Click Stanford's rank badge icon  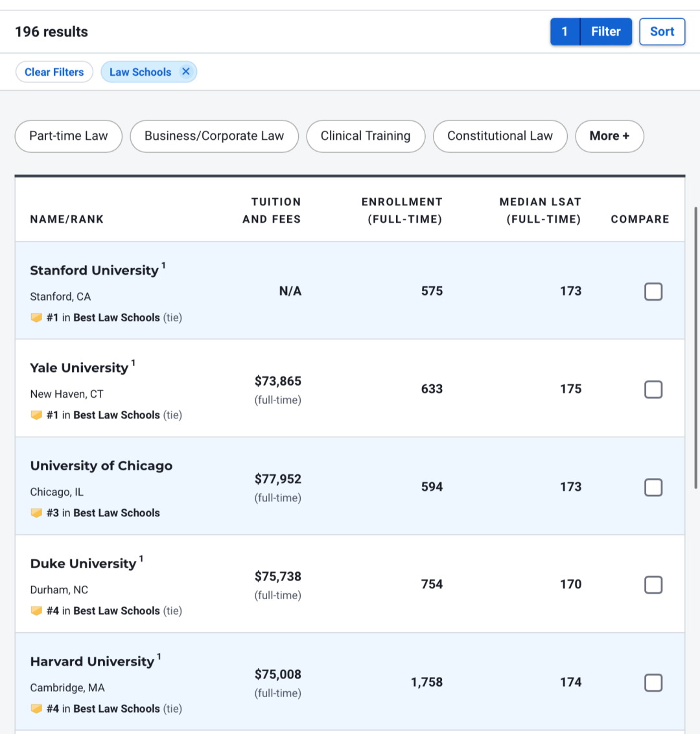click(36, 317)
